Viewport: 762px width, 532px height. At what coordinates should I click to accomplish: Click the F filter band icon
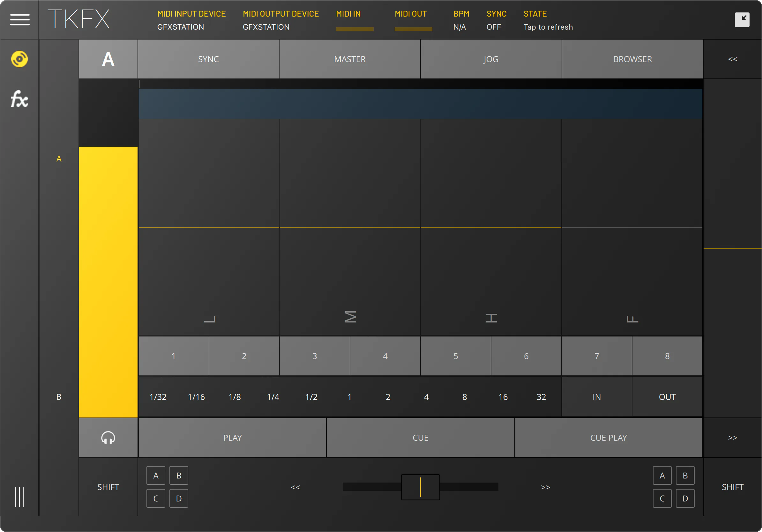pos(632,319)
